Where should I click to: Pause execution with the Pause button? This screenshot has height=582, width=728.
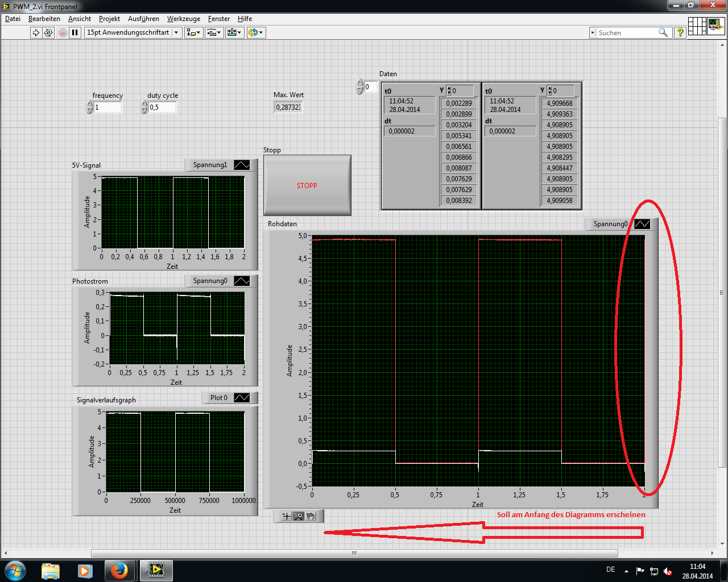tap(75, 32)
